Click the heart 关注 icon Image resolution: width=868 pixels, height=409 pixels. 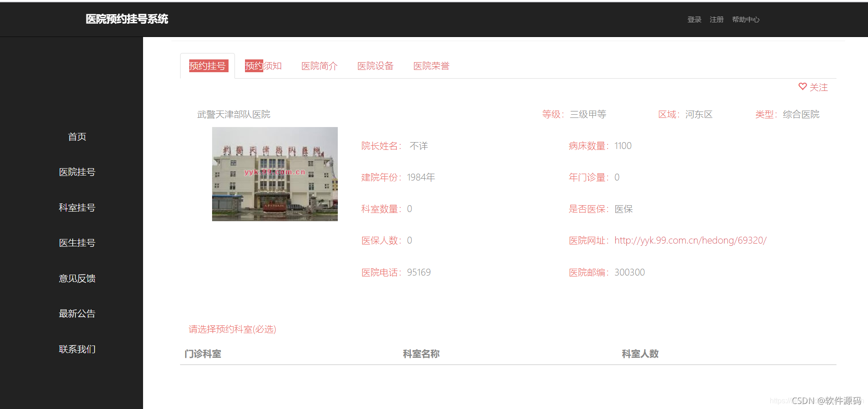tap(802, 86)
